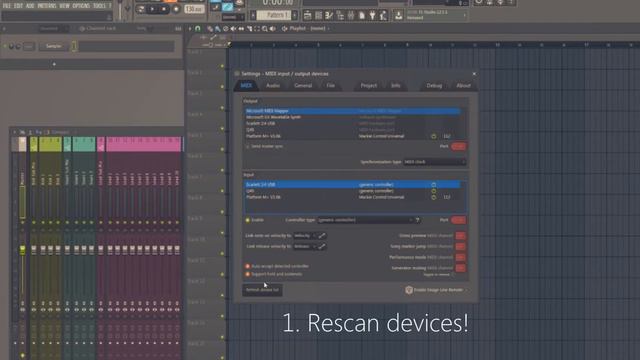Open Link release velocity dropdown
This screenshot has width=640, height=360.
click(x=304, y=246)
